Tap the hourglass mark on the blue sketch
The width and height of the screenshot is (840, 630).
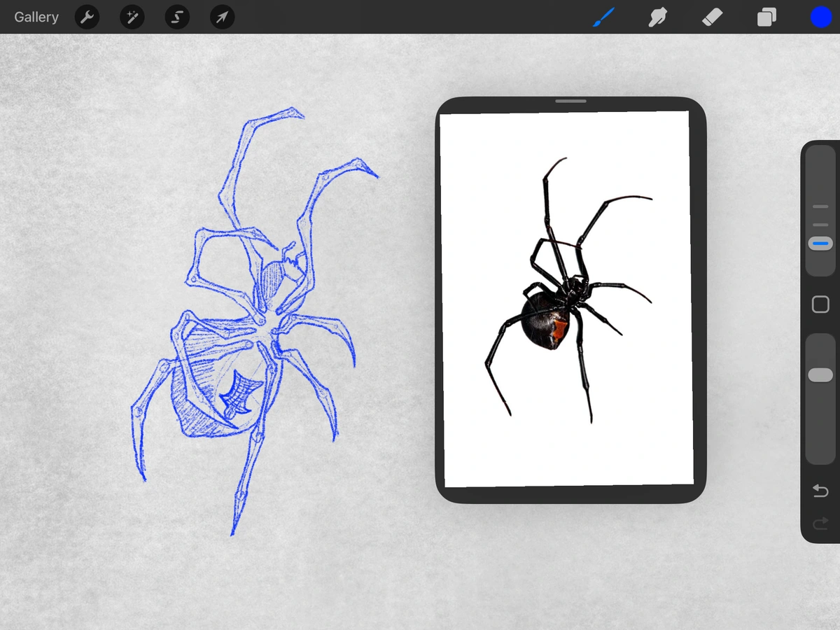click(240, 393)
